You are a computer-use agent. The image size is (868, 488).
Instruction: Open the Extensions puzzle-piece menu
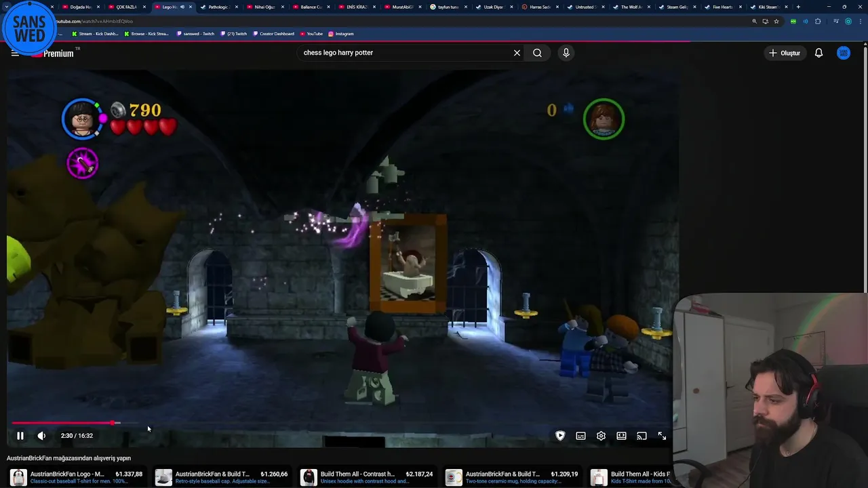(x=818, y=21)
